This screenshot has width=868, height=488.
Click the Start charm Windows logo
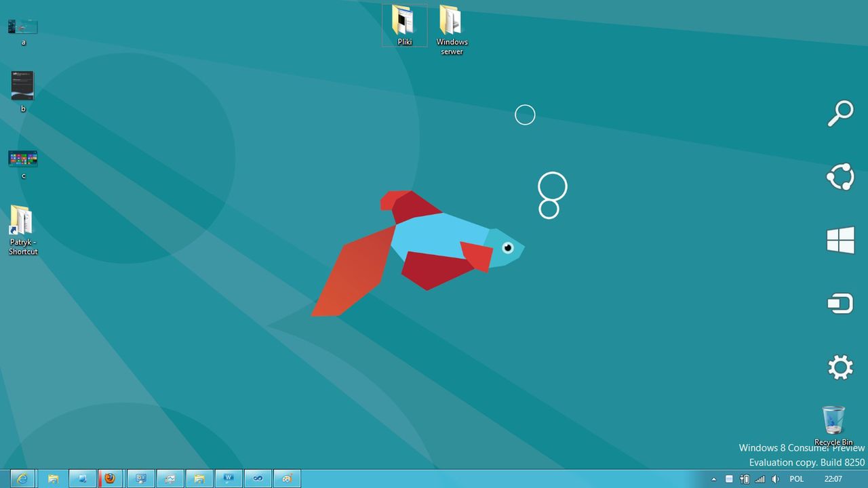840,241
